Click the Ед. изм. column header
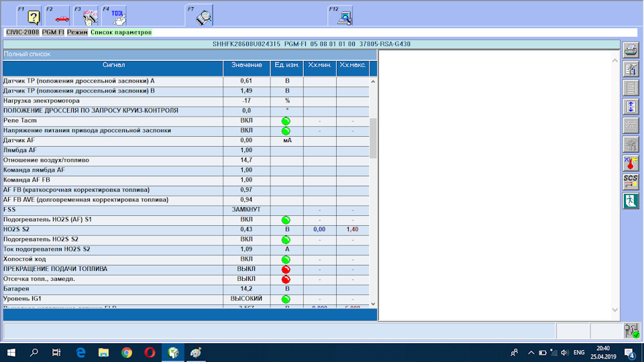 pyautogui.click(x=287, y=68)
